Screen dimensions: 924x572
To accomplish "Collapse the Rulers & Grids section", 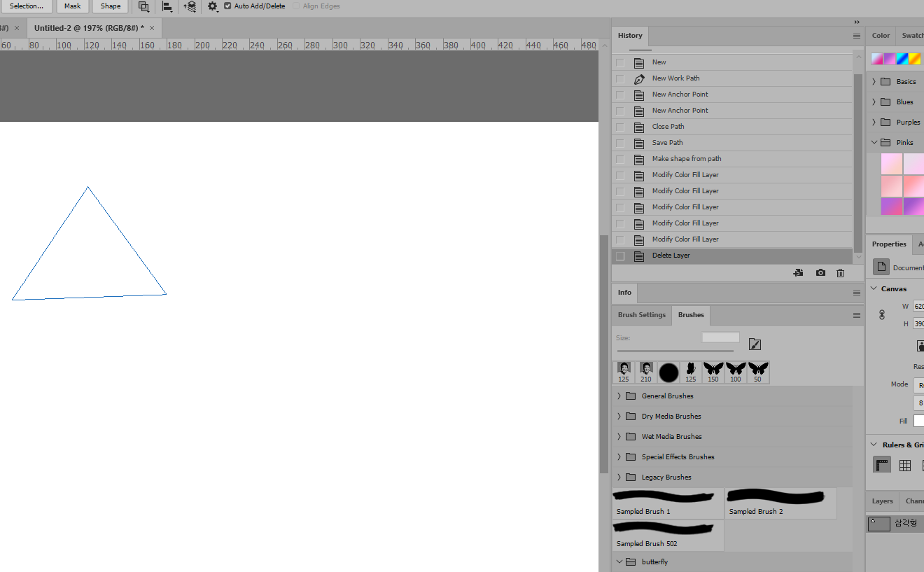I will 874,445.
